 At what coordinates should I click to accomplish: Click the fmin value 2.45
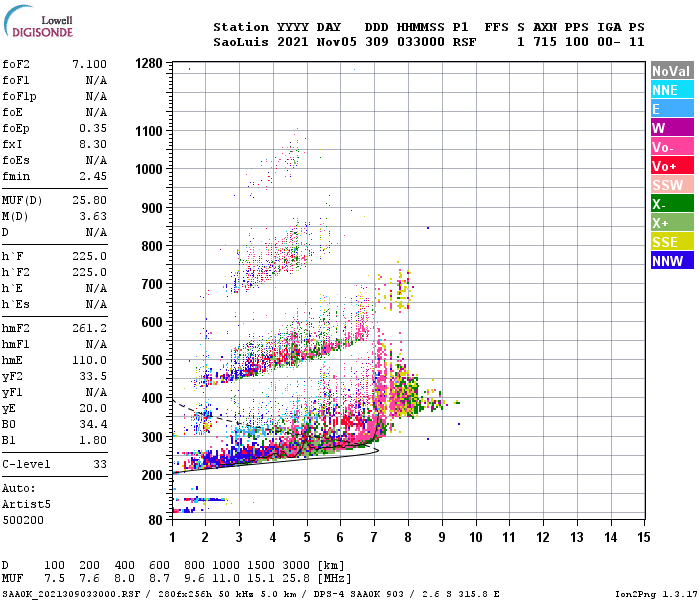(x=93, y=176)
